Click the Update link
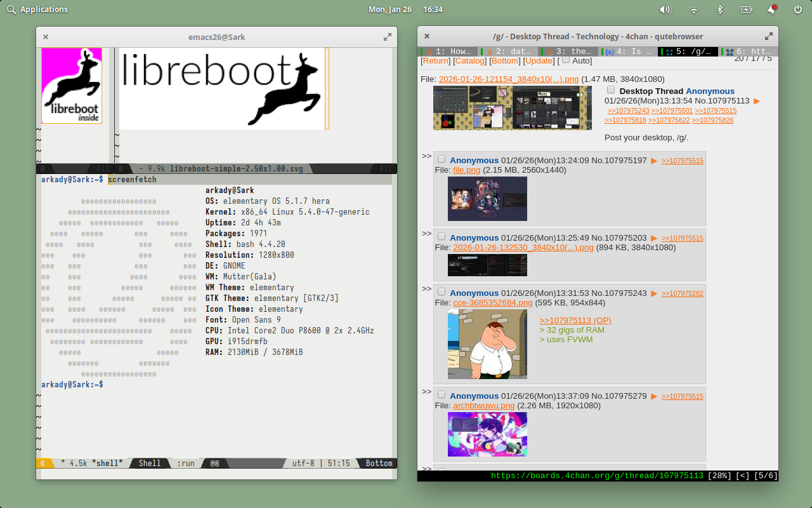 (539, 61)
